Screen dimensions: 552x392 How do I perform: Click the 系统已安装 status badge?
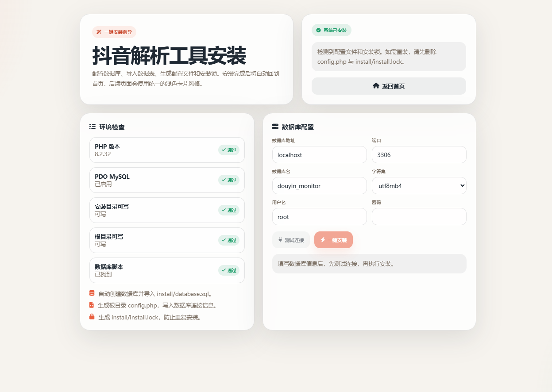coord(332,30)
